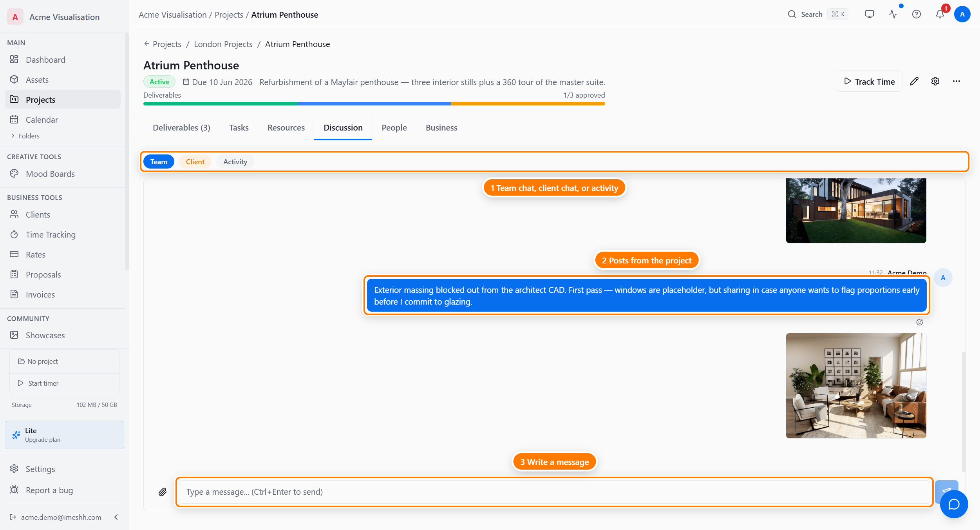Click Acme Visualisation in top breadcrumb
980x530 pixels.
pyautogui.click(x=172, y=15)
